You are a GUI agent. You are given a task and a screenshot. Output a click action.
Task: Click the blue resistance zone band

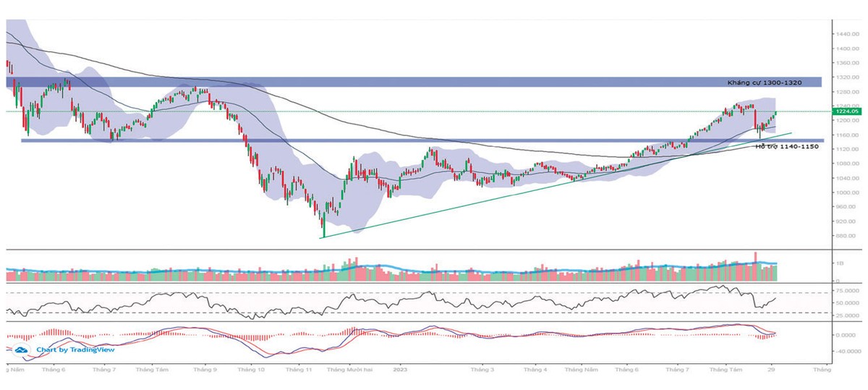(x=362, y=82)
